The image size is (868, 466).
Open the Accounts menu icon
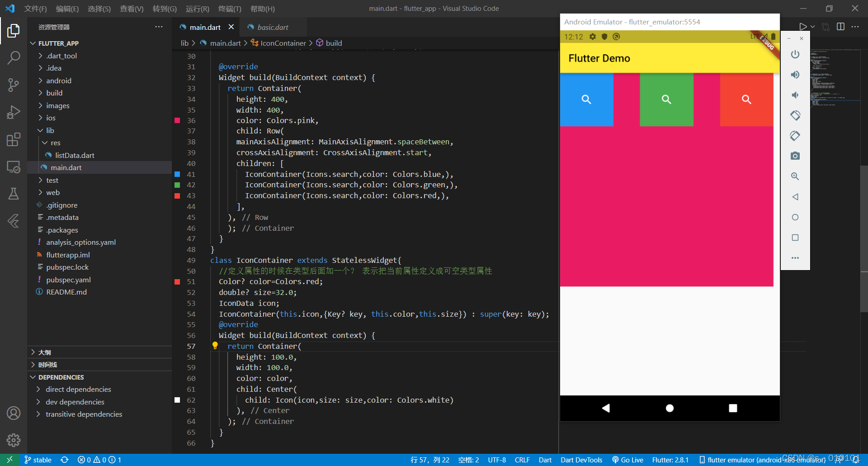click(x=14, y=413)
